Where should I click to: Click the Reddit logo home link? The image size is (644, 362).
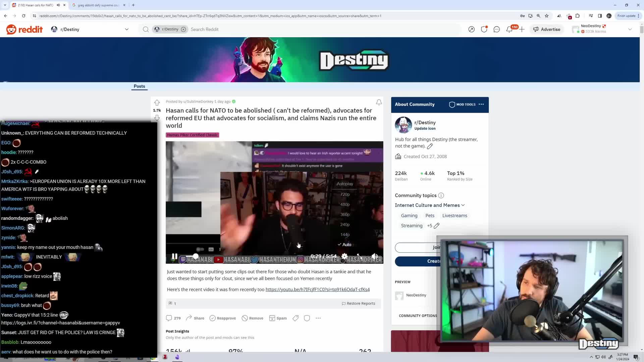point(24,29)
